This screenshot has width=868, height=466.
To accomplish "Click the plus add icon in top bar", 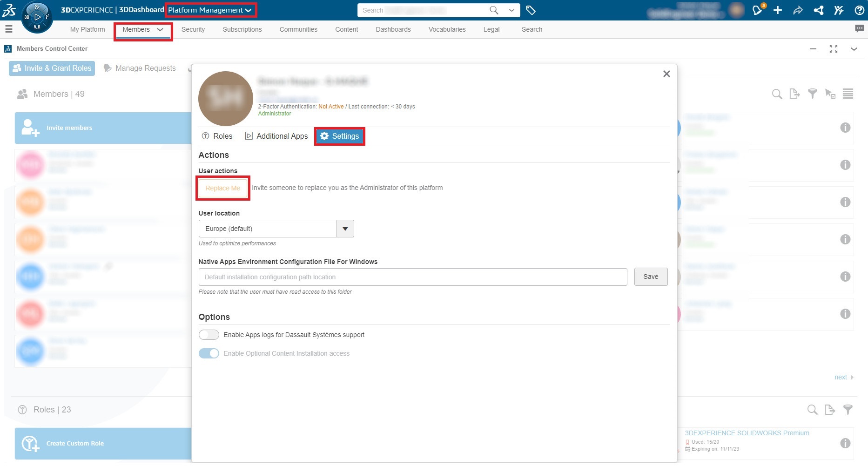I will coord(778,10).
